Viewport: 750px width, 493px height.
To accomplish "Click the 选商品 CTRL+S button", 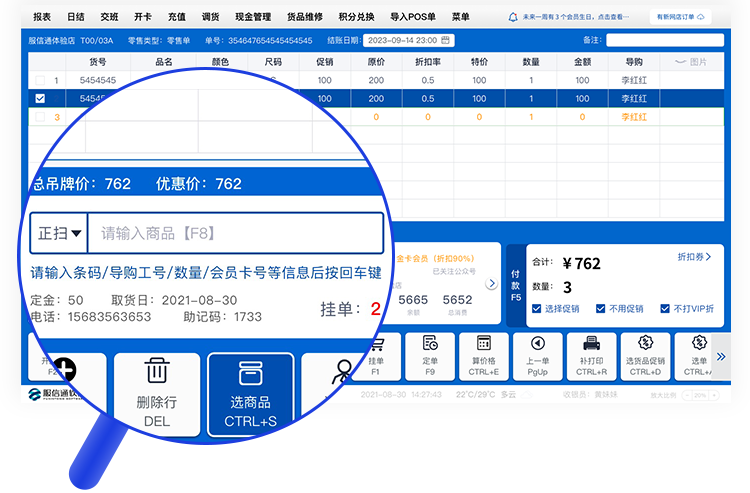I will (x=251, y=394).
